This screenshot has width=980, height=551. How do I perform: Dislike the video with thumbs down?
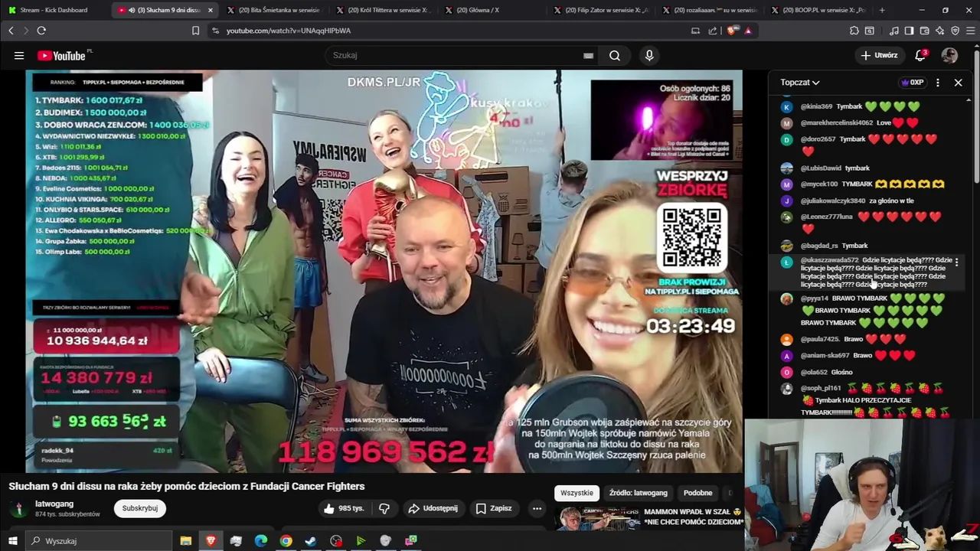[x=384, y=508]
